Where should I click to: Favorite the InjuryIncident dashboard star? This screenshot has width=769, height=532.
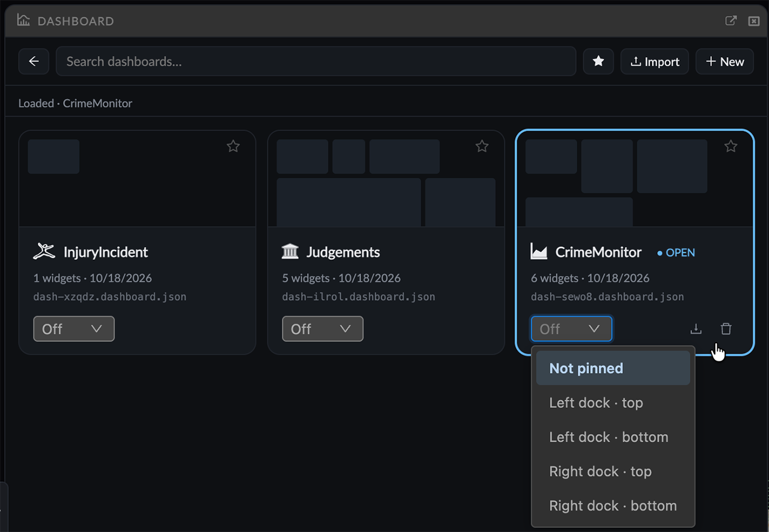point(233,146)
